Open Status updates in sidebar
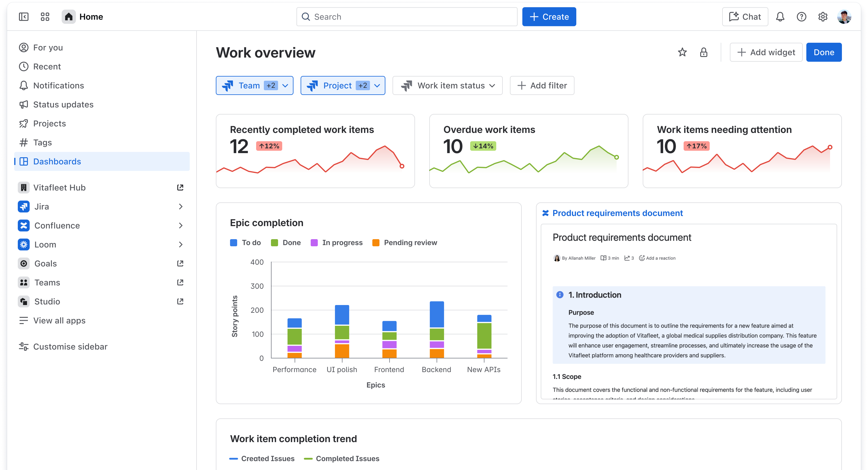868x470 pixels. pyautogui.click(x=63, y=104)
